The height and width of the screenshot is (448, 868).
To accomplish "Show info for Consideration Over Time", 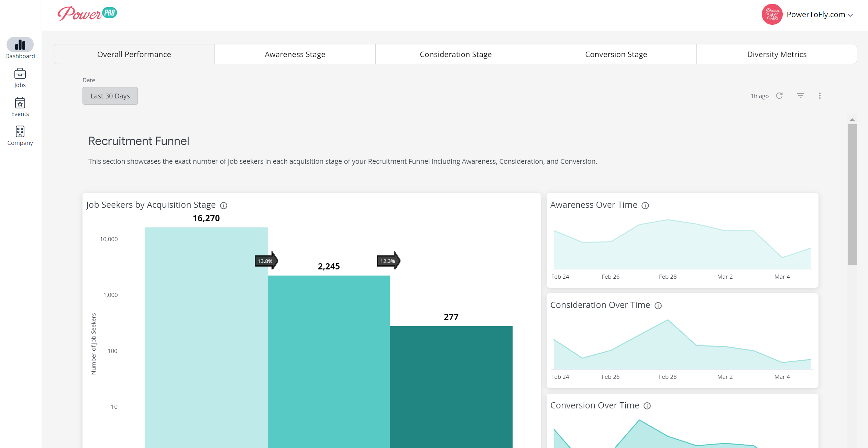I will 658,306.
